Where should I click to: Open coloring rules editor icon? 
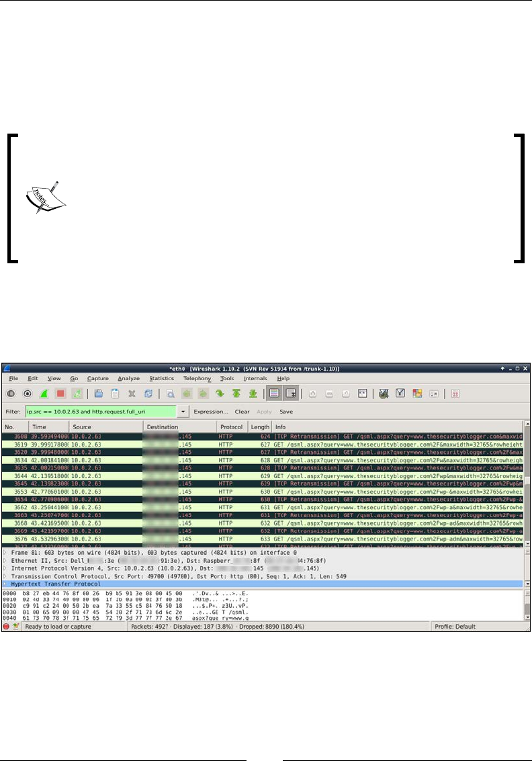pyautogui.click(x=417, y=394)
